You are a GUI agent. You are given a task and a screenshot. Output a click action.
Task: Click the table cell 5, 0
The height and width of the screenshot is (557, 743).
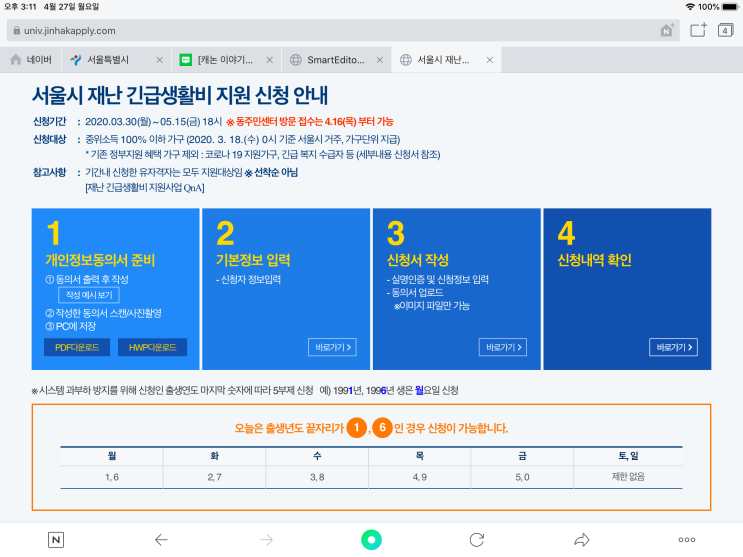522,477
